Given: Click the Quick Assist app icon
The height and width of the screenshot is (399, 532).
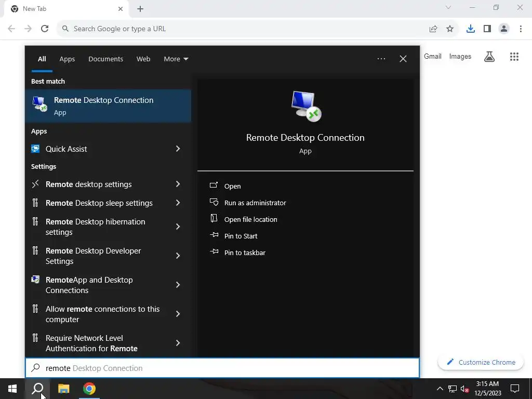Looking at the screenshot, I should point(35,149).
